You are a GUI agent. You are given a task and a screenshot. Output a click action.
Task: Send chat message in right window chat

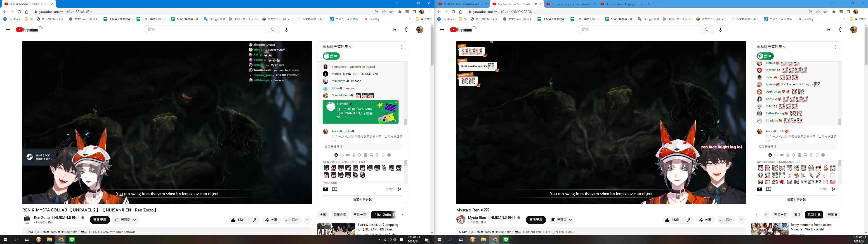coord(833,189)
